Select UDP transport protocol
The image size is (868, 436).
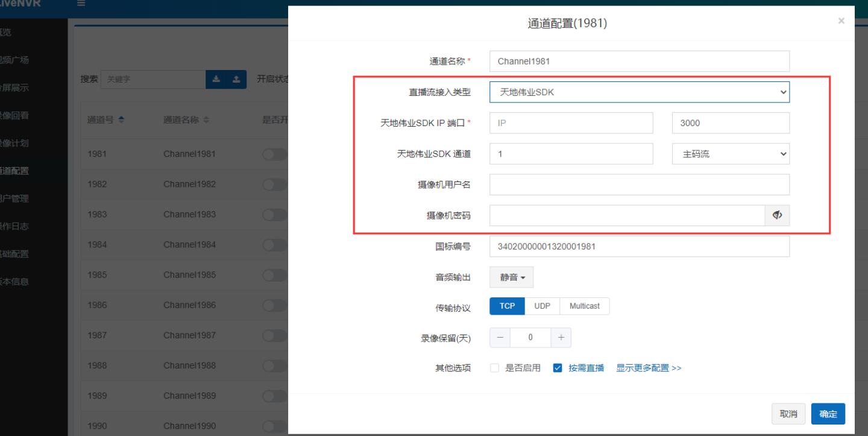(x=542, y=306)
